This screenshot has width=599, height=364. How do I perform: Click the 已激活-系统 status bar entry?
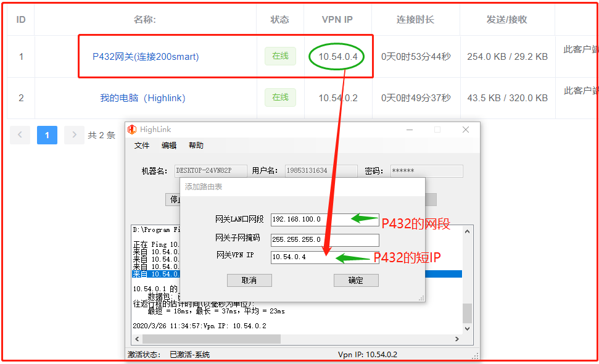coord(190,355)
